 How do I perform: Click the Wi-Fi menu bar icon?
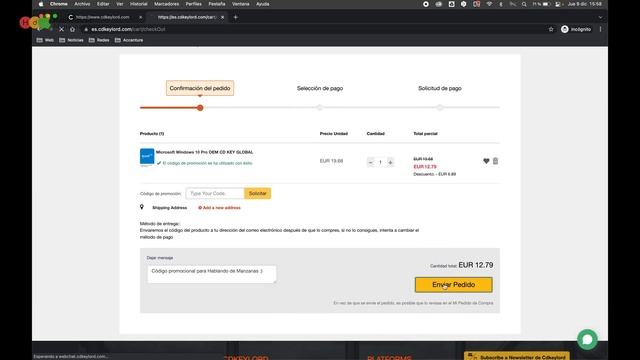point(489,4)
